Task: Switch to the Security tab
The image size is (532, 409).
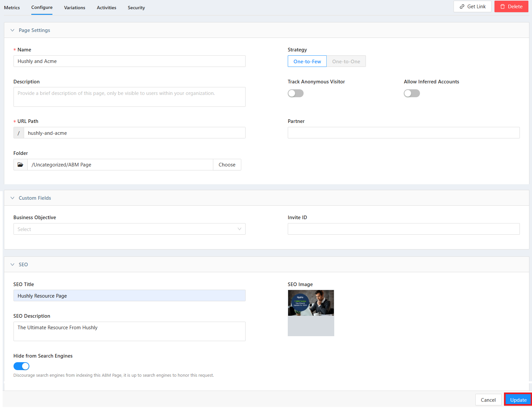Action: (136, 8)
